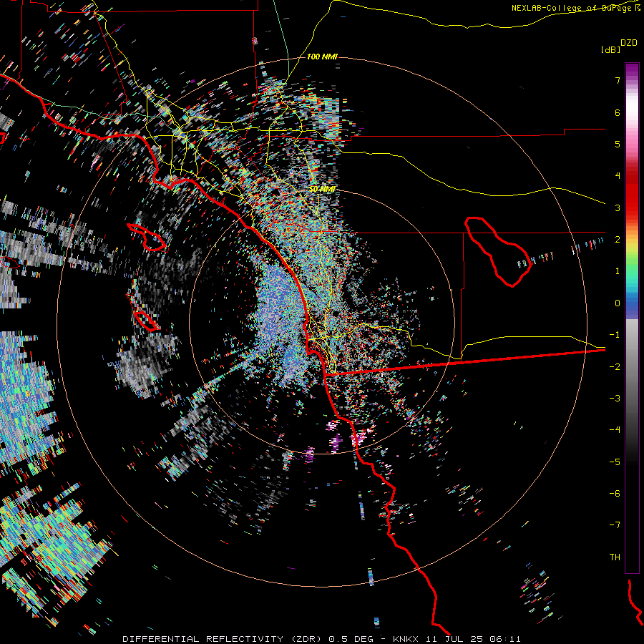Click the '[dB]' units label
Viewport: 644px width, 644px height.
610,49
